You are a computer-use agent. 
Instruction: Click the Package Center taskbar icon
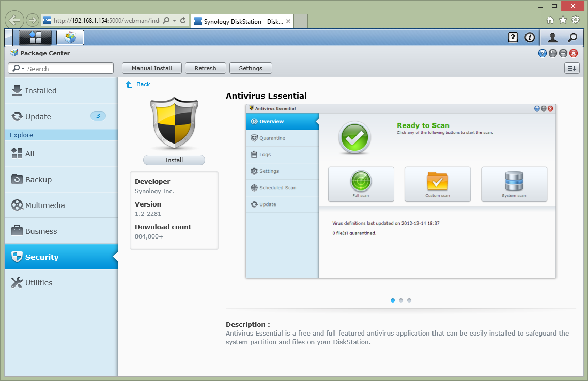tap(70, 38)
